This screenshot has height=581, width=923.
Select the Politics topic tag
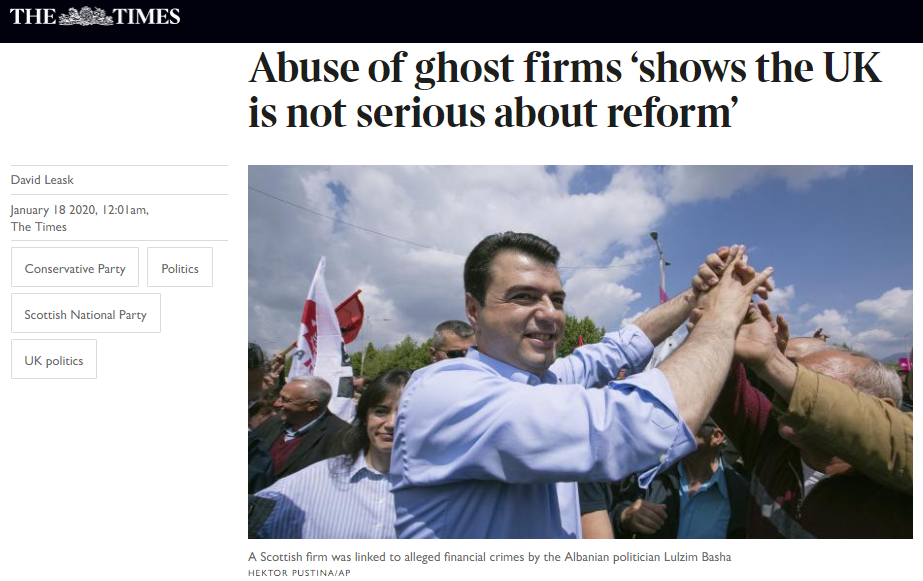[180, 268]
